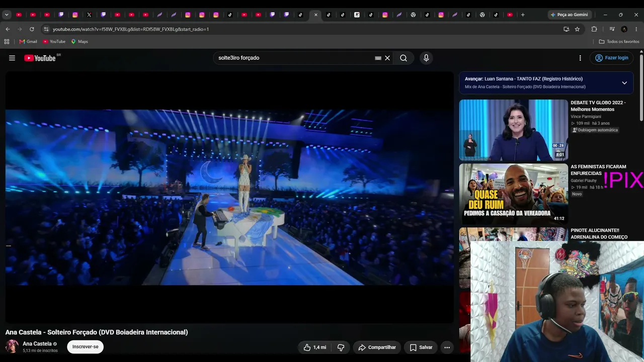Open the Gmail bookmark
Image resolution: width=644 pixels, height=362 pixels.
[x=28, y=42]
